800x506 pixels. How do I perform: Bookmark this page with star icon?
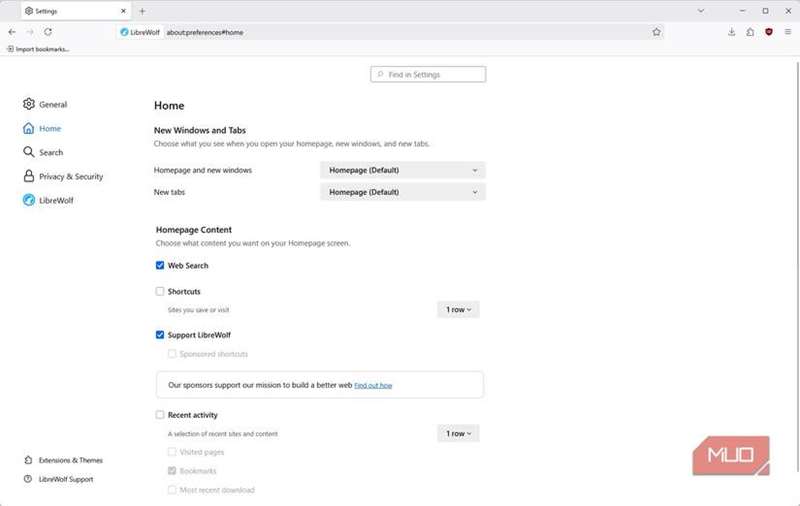point(656,32)
